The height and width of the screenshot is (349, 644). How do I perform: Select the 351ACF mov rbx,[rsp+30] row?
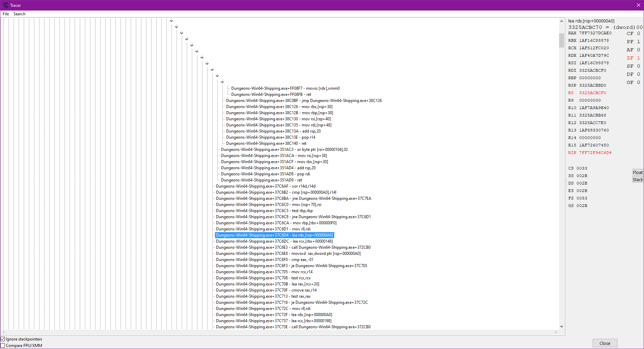274,162
